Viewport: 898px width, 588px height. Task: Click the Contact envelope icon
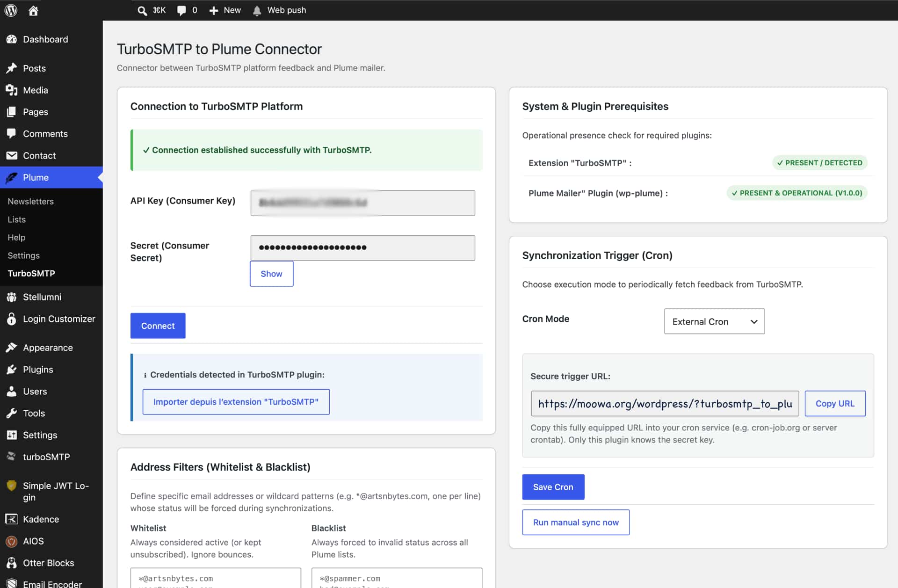click(12, 155)
